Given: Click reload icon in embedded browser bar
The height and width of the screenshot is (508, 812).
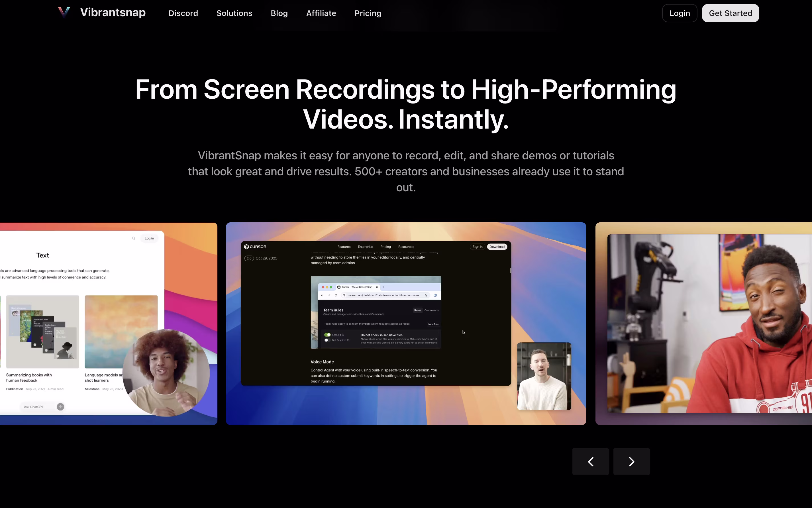Looking at the screenshot, I should coord(336,295).
